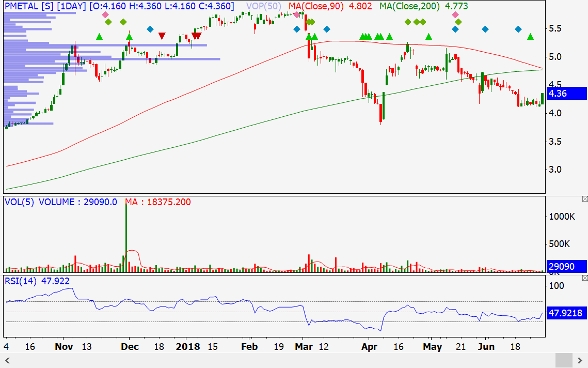Select the pink diamond marker in mid-May
Image resolution: width=588 pixels, height=368 pixels.
[x=455, y=15]
